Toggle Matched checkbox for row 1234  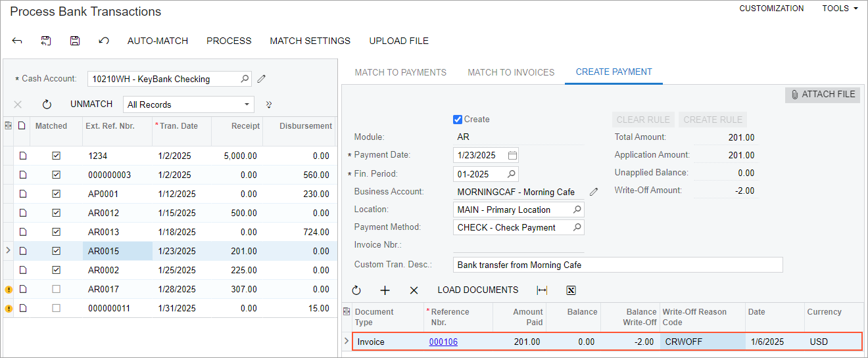point(57,156)
